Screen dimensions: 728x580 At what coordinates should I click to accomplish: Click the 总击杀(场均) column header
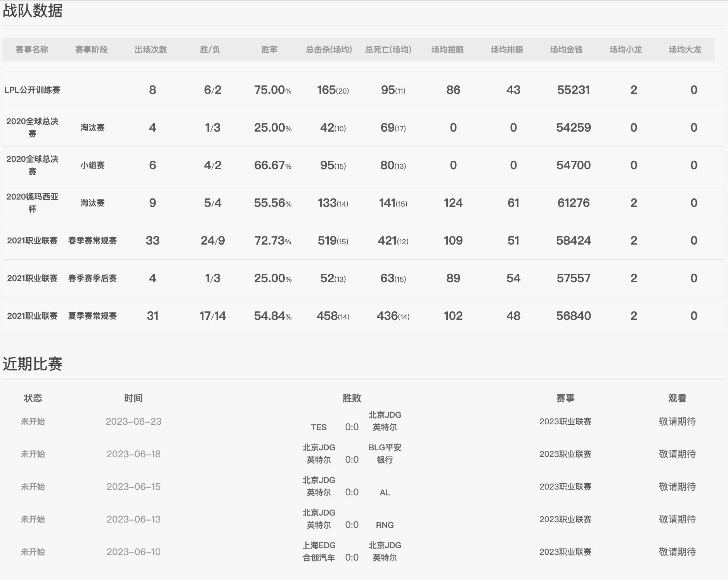click(x=328, y=49)
